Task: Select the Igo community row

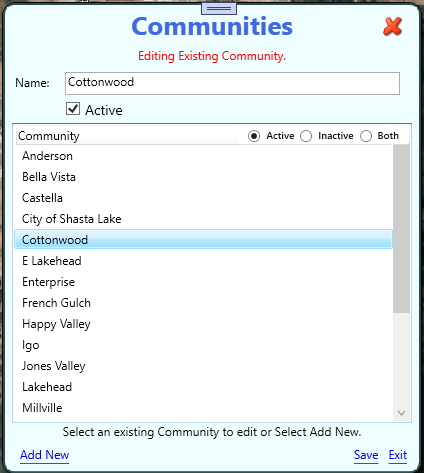Action: pos(204,345)
